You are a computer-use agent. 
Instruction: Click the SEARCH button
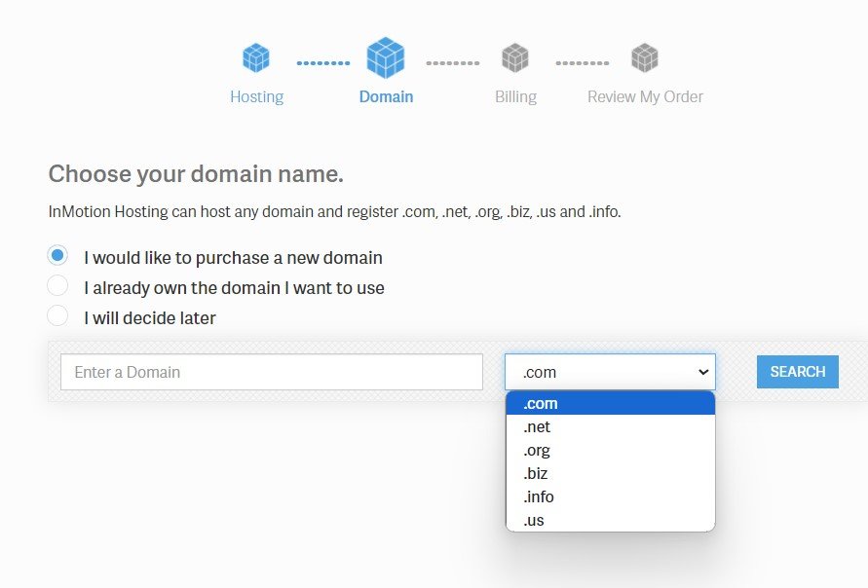[797, 372]
